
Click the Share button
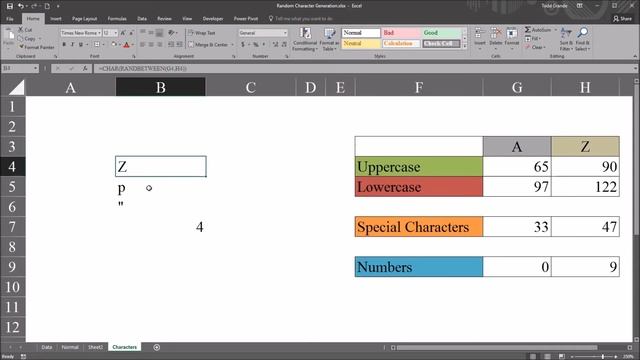[x=622, y=19]
